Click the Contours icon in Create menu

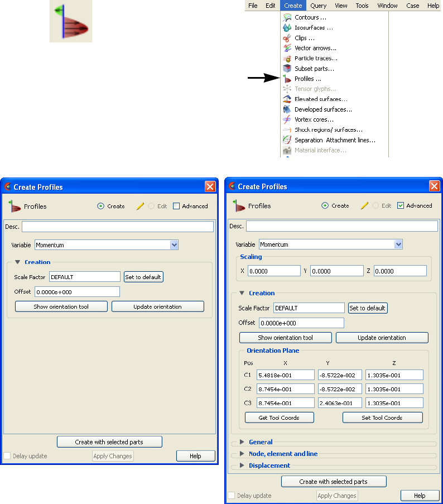click(287, 17)
